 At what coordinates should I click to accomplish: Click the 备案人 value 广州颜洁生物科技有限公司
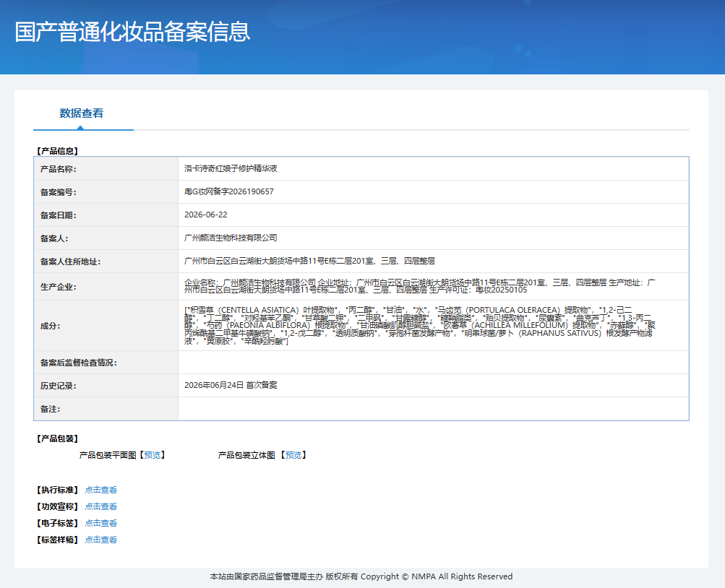[x=231, y=238]
